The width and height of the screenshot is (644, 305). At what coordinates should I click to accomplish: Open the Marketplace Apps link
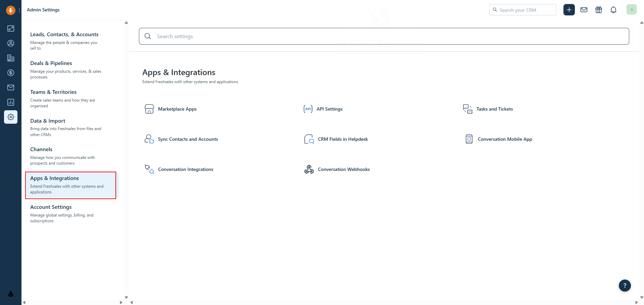tap(177, 109)
